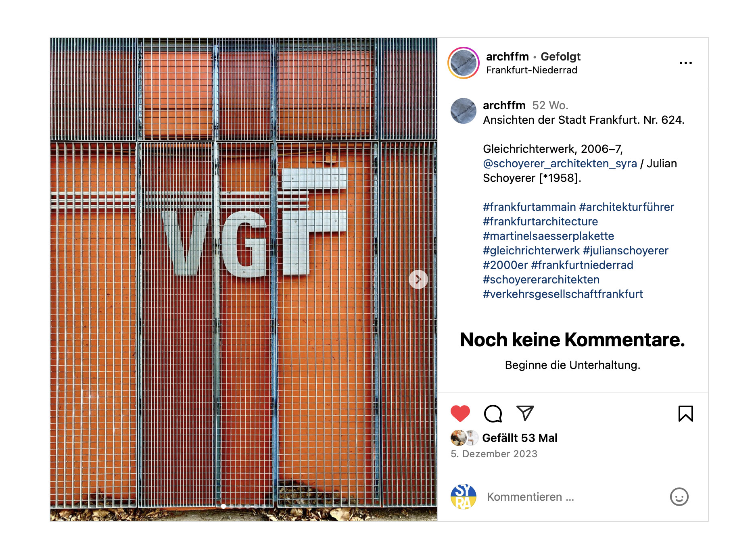Viewport: 756px width, 558px height.
Task: Click the liker avatars next to Gefällt
Action: (464, 438)
